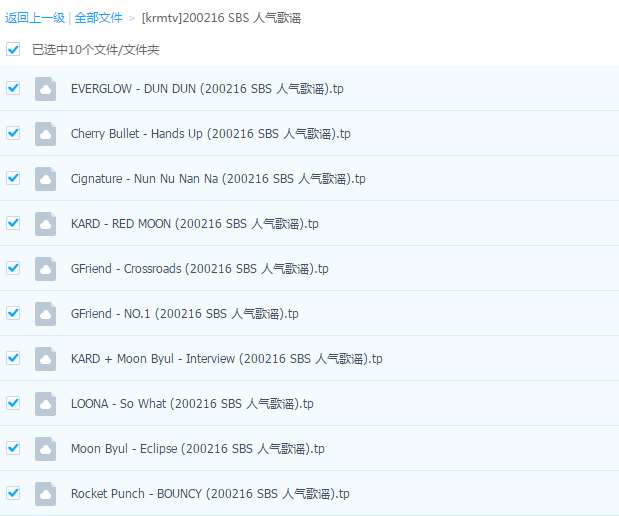Click the file icon for Rocket Punch - BOUNCY

pyautogui.click(x=45, y=494)
